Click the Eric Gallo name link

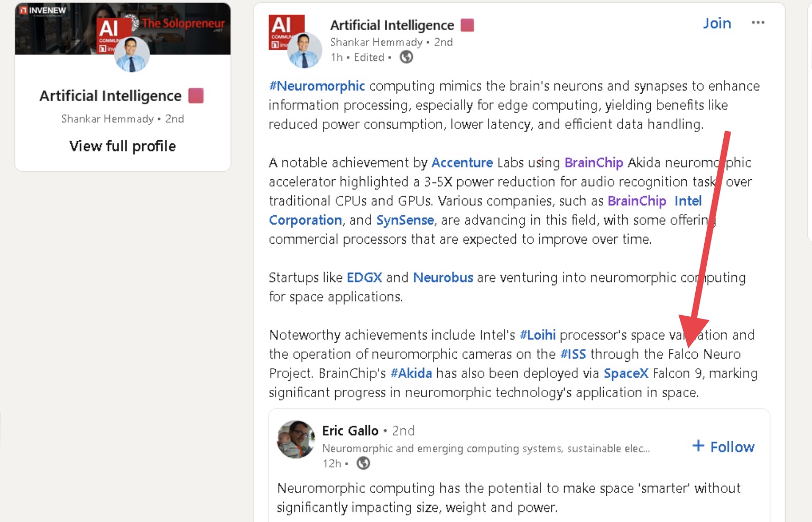[350, 431]
